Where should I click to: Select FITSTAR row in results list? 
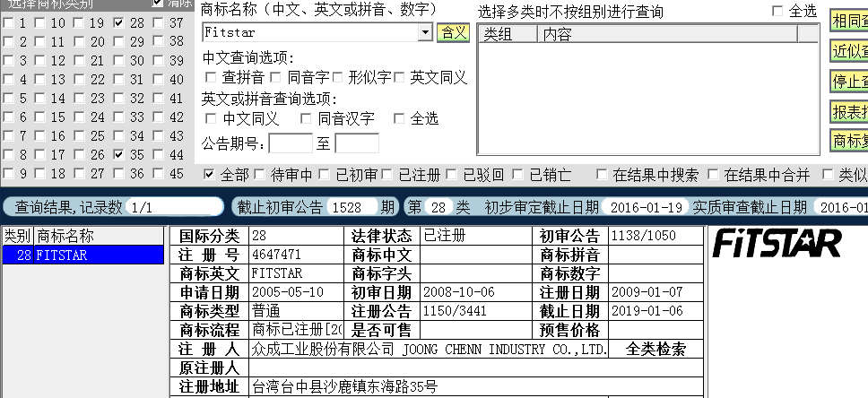83,255
